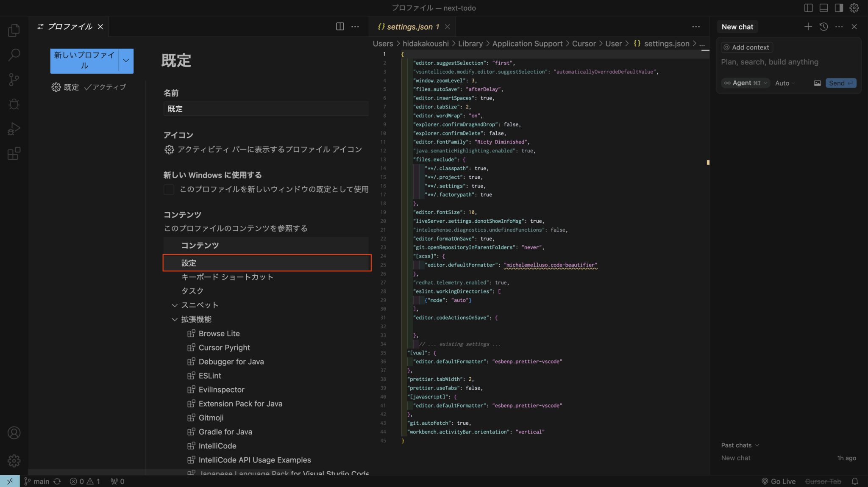Click the Send button in the chat panel
Image resolution: width=868 pixels, height=487 pixels.
[x=840, y=83]
